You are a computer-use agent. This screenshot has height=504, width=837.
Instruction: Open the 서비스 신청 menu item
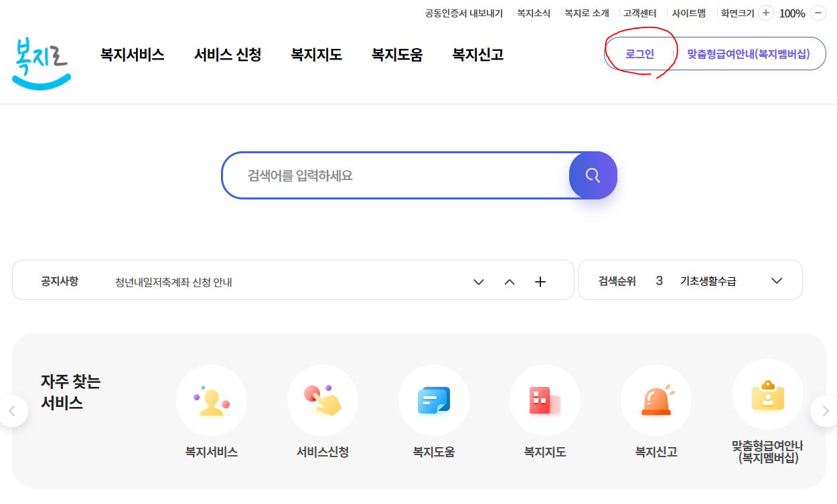click(x=227, y=56)
